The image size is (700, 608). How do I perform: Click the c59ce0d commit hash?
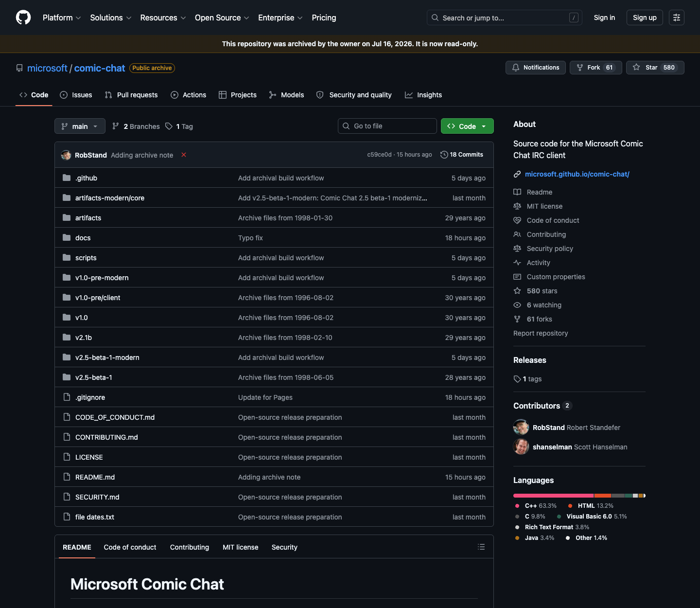pos(379,155)
